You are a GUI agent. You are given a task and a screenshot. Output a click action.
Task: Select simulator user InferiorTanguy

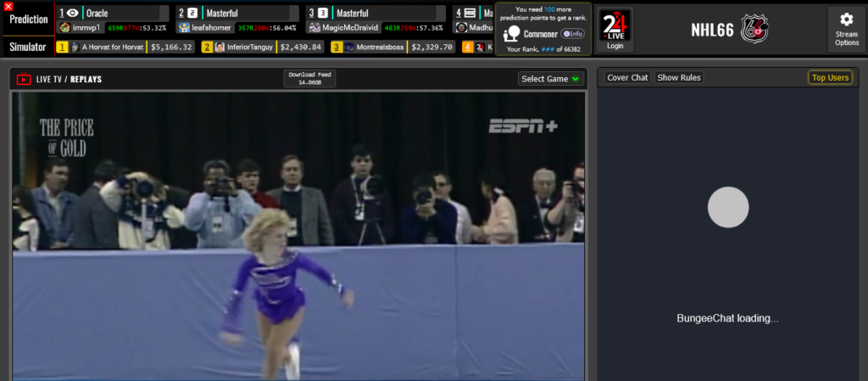pyautogui.click(x=250, y=47)
